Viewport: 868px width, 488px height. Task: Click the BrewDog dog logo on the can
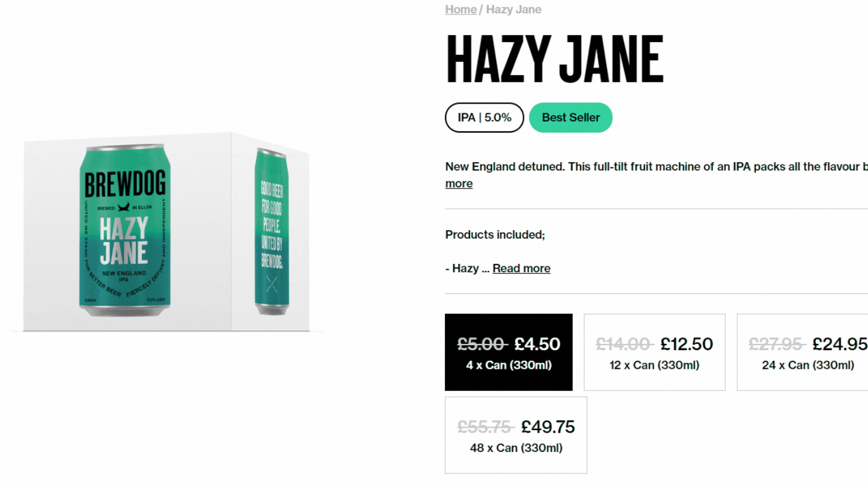(124, 207)
